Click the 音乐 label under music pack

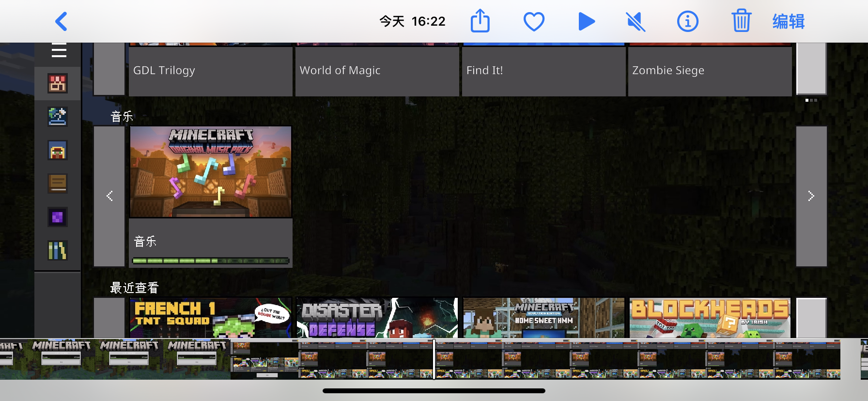[x=145, y=241]
